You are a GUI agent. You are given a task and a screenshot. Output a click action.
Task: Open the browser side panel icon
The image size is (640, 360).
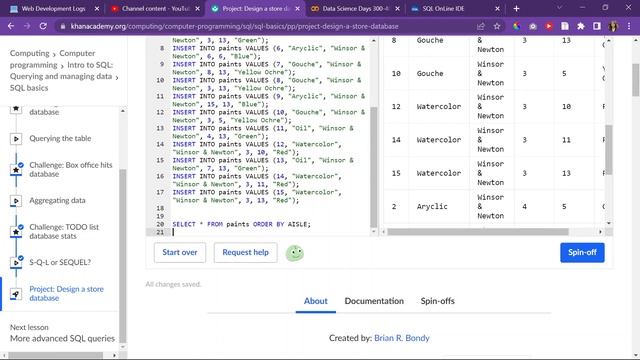597,26
